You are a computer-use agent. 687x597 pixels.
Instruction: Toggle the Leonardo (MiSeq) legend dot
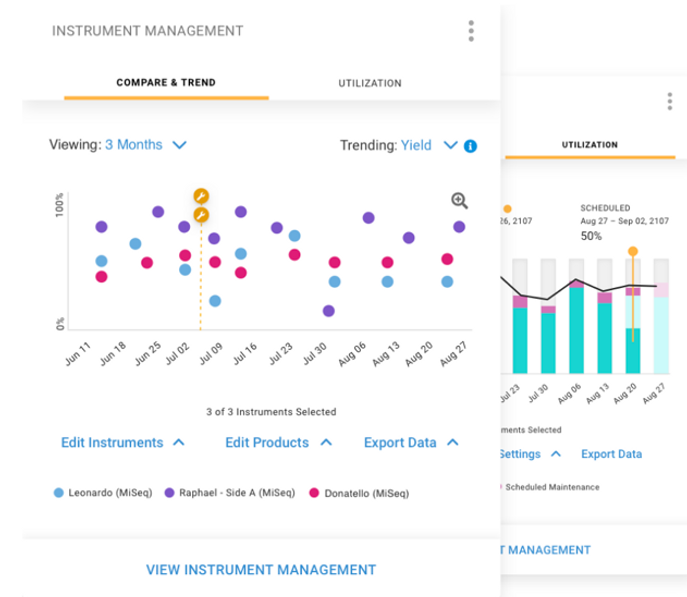[x=58, y=493]
